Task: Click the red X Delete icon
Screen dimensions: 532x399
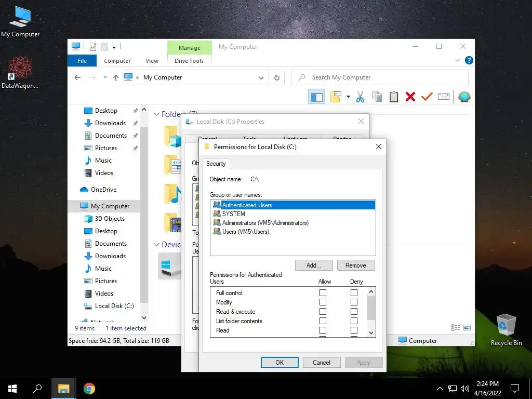Action: click(x=410, y=97)
